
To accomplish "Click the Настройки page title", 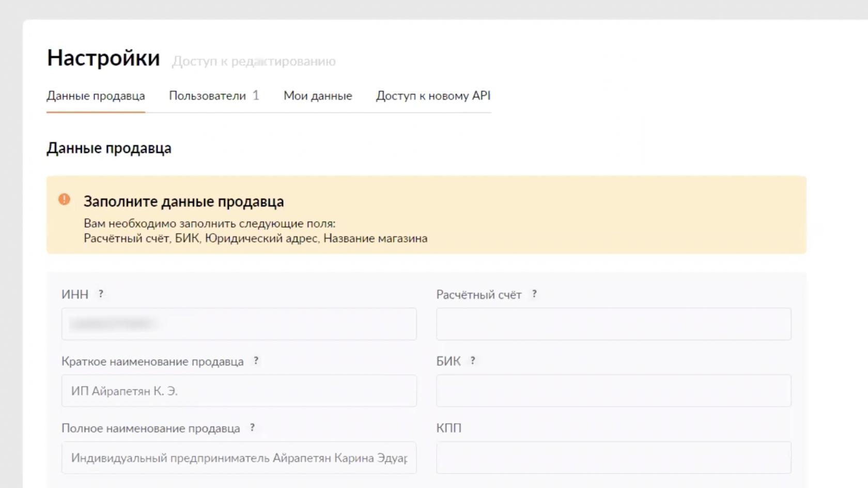I will click(x=103, y=58).
